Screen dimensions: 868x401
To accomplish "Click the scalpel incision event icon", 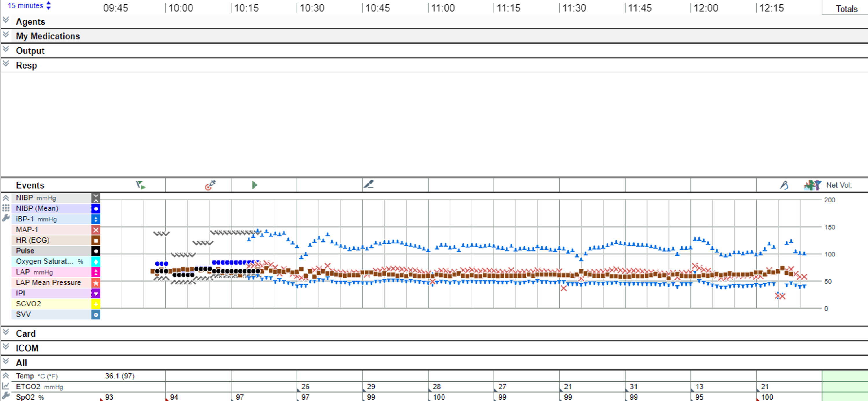I will 369,184.
